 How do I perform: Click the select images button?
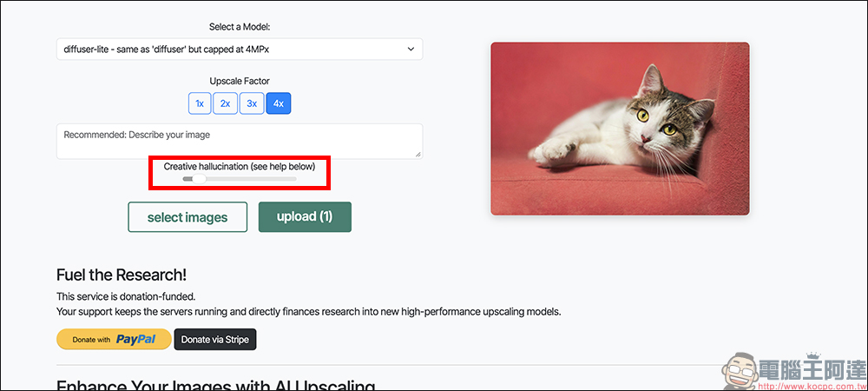pos(187,217)
